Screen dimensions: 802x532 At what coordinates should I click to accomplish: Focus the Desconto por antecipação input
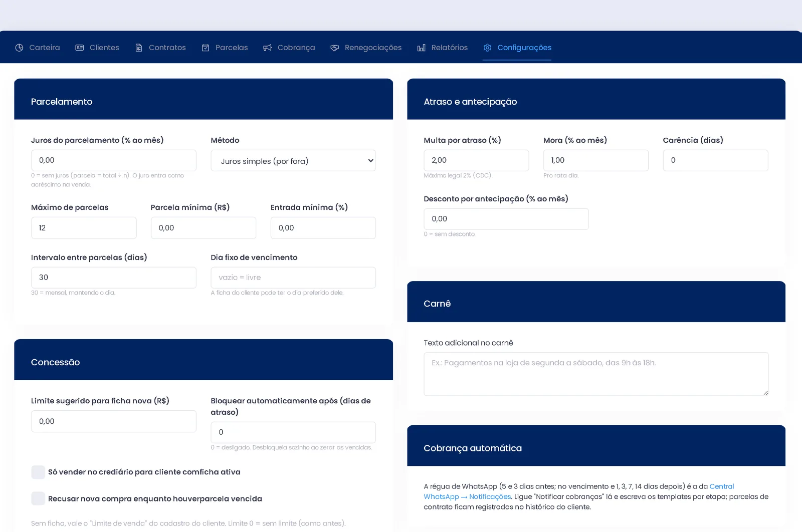coord(506,219)
